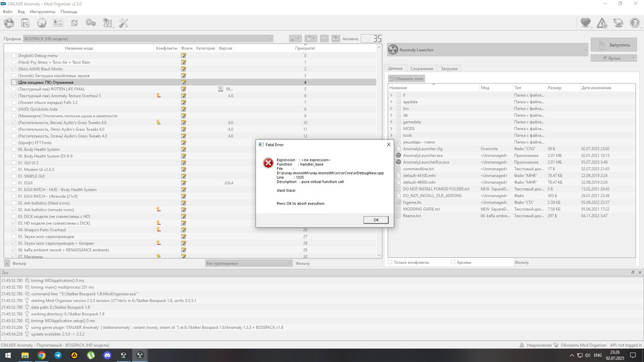644x362 pixels.
Task: Expand the MODS folder in data tree
Action: click(391, 129)
